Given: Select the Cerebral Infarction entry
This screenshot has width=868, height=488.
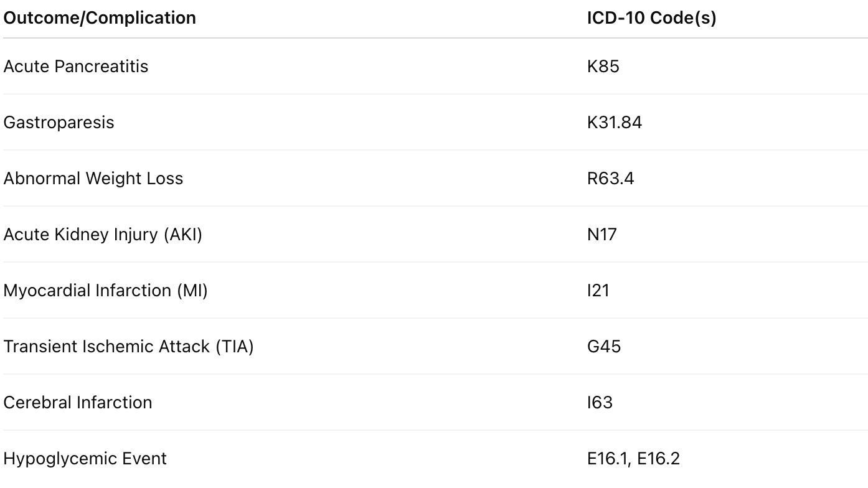Looking at the screenshot, I should 78,402.
